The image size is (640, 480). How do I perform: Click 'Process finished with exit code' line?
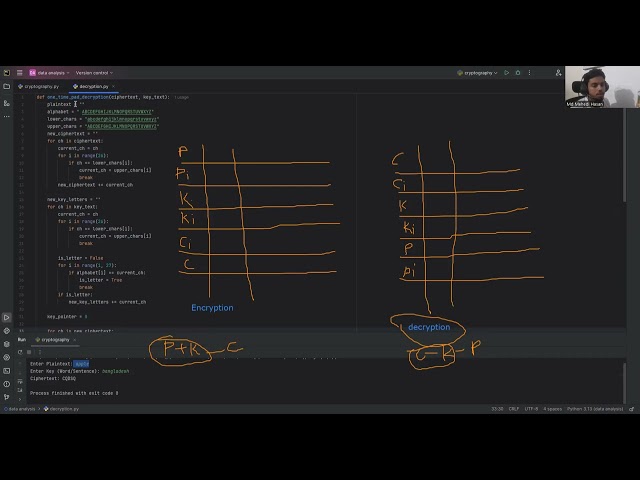[74, 393]
